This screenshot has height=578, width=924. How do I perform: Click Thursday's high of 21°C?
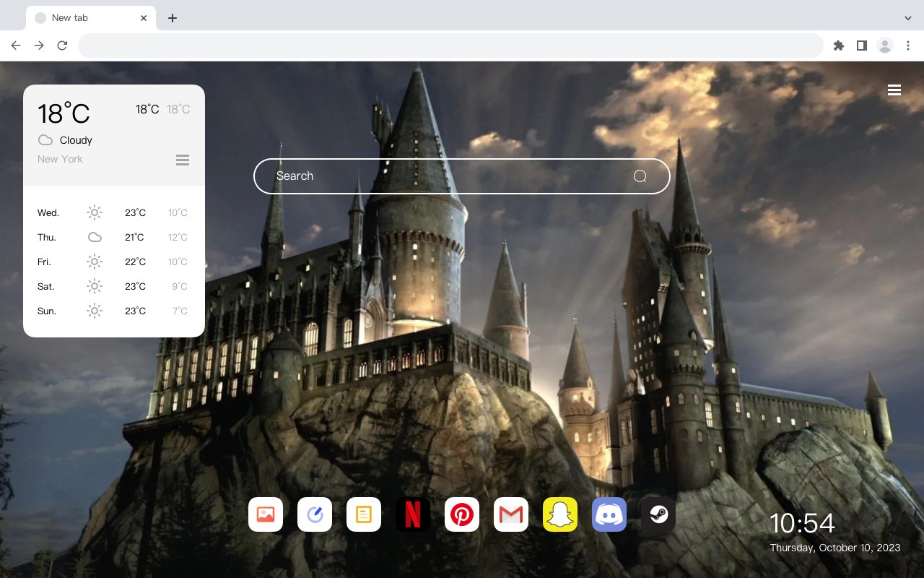(x=134, y=238)
